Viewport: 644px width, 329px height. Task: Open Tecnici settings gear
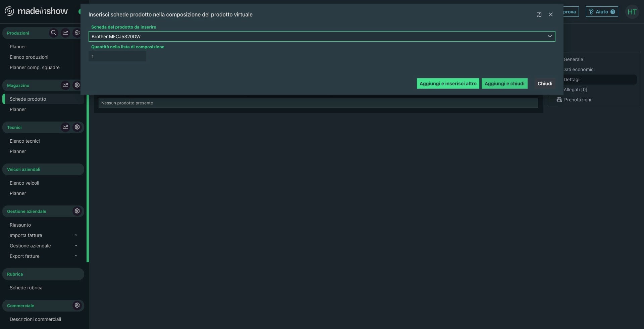pos(77,127)
